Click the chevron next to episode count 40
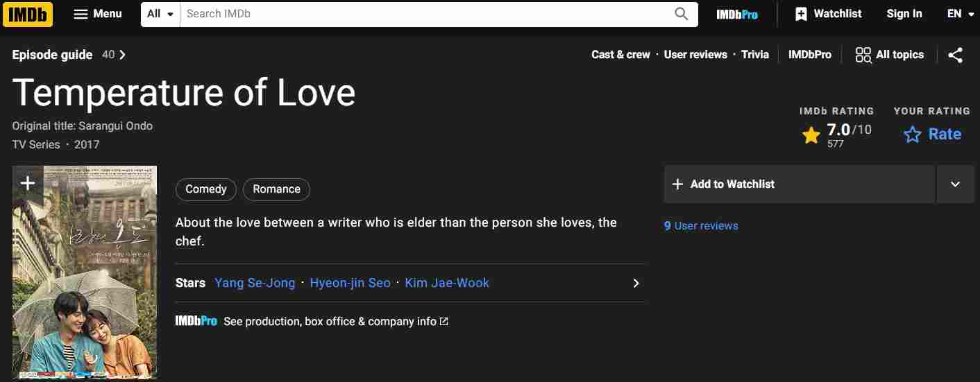The height and width of the screenshot is (382, 980). [x=123, y=55]
